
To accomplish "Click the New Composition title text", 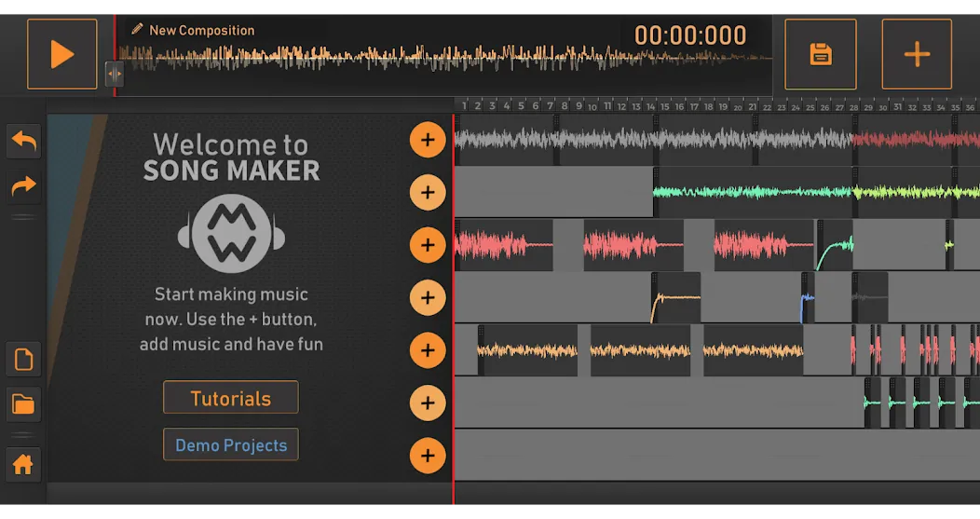I will (202, 30).
